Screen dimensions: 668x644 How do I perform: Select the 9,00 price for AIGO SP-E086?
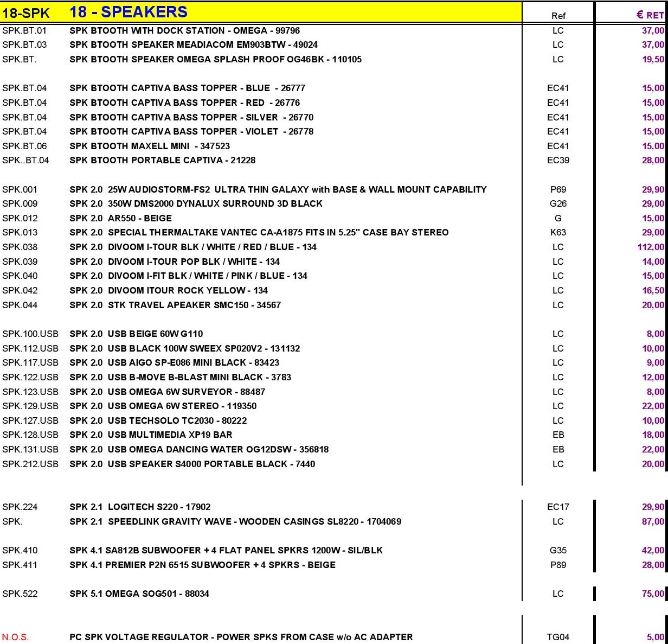[x=655, y=362]
